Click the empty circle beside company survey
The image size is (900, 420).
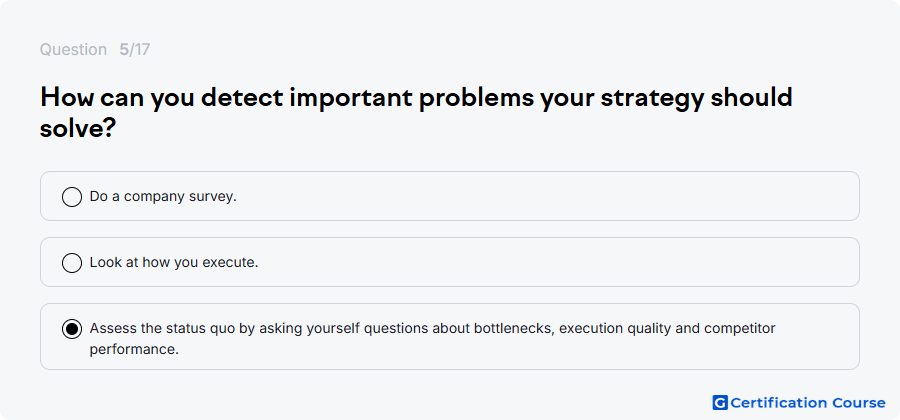[72, 197]
